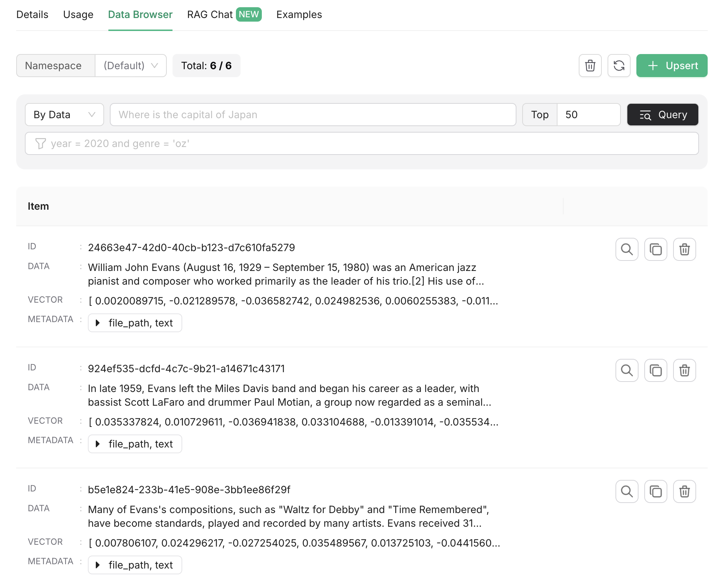The image size is (721, 588).
Task: Click the Query button
Action: [663, 114]
